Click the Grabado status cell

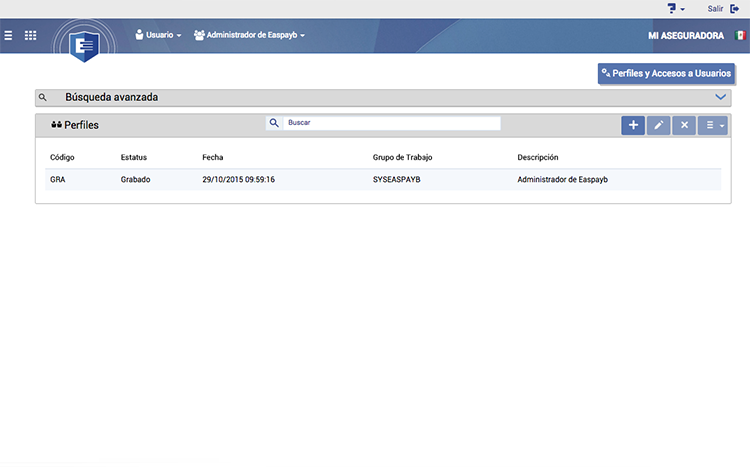[x=135, y=180]
